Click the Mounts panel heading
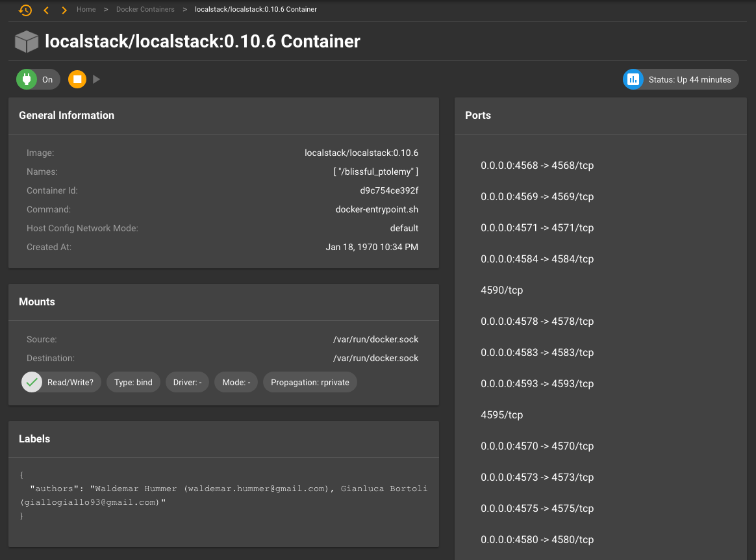The image size is (756, 560). point(36,302)
